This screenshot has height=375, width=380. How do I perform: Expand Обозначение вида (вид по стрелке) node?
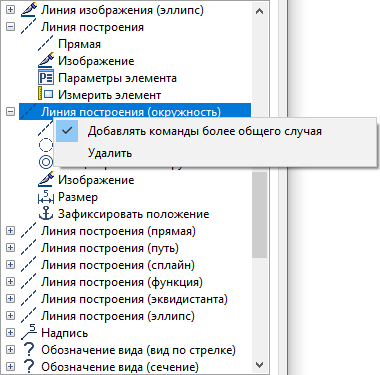click(x=10, y=349)
